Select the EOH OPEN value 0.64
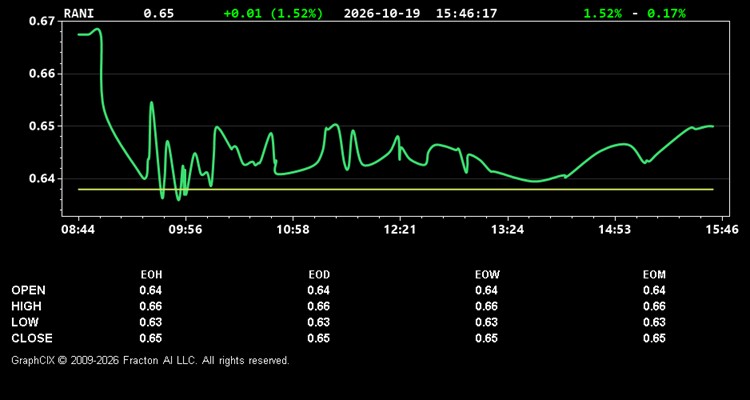 click(151, 290)
